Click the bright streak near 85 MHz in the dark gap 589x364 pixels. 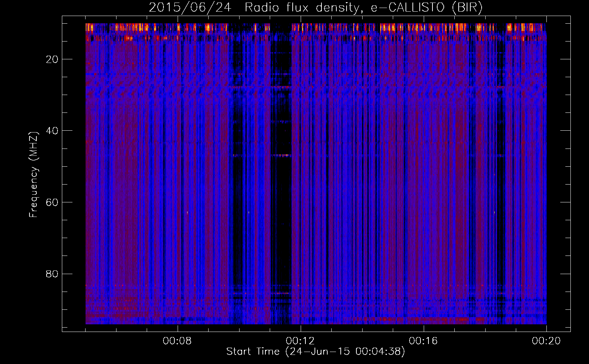[x=280, y=293]
